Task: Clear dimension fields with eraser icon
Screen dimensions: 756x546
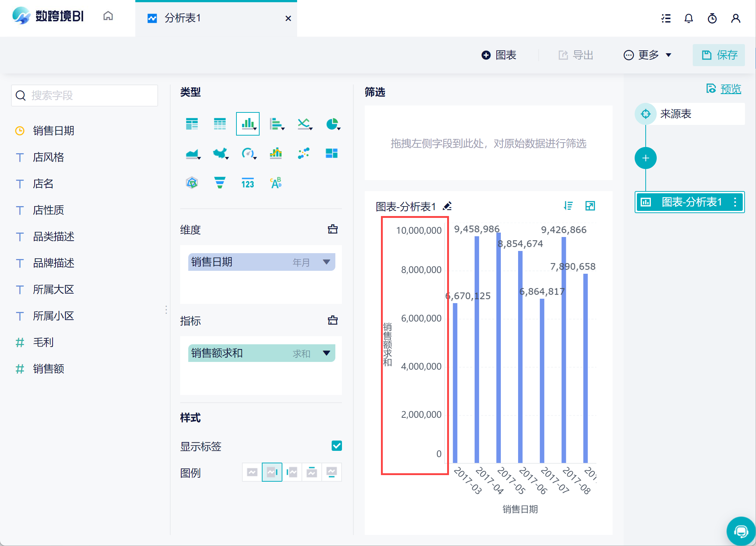Action: tap(332, 229)
